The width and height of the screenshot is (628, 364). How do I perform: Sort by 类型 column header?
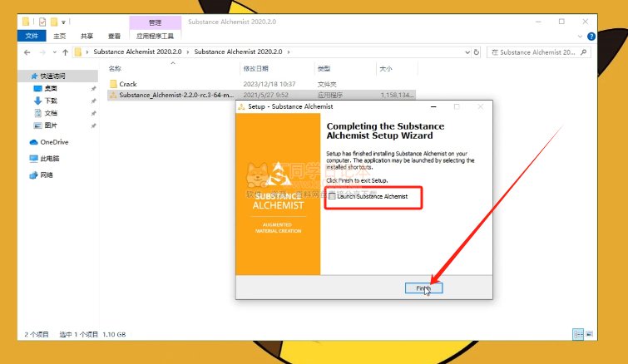pos(324,69)
